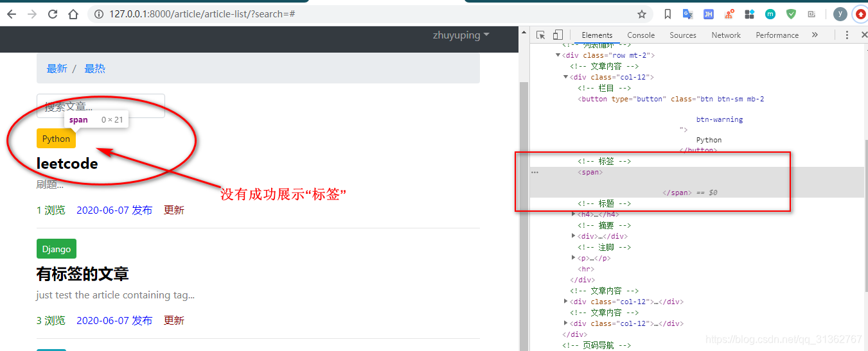
Task: Click the yellow Python column button
Action: (x=56, y=139)
